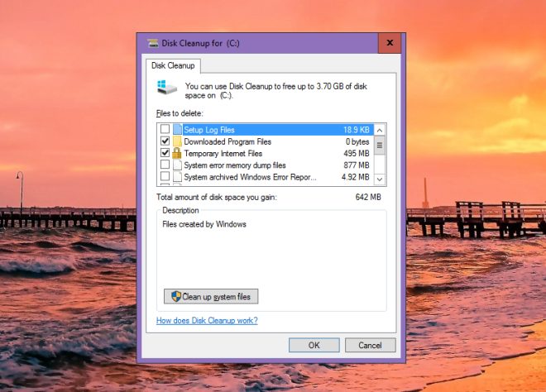Click the 877 MB size value
546x392 pixels.
coord(357,165)
